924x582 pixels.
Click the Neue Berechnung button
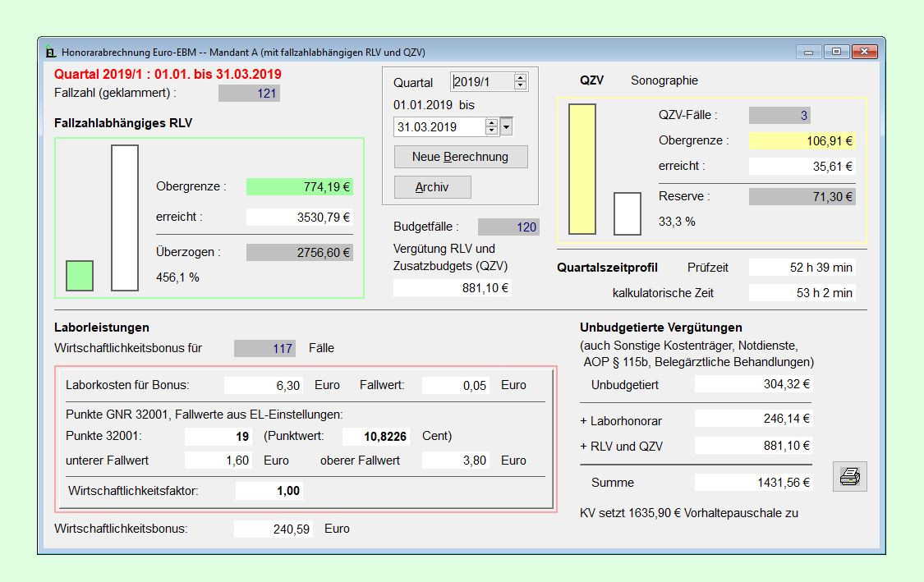460,157
